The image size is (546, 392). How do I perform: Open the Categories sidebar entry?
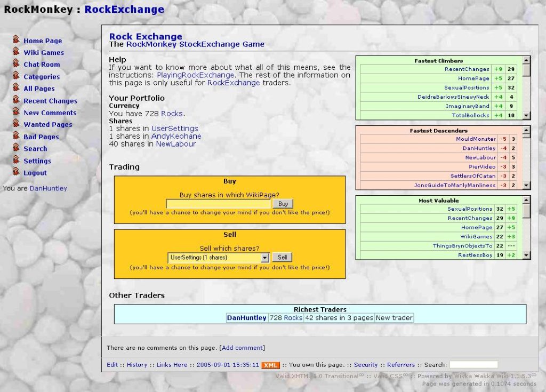pos(42,76)
